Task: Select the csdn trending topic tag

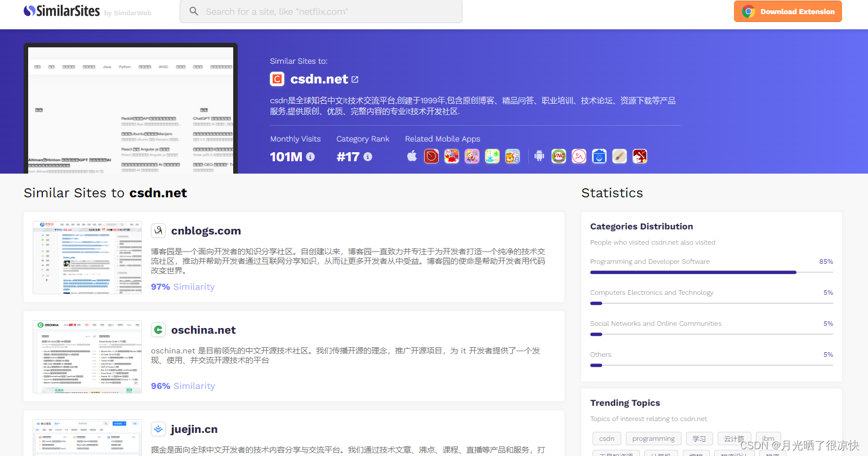Action: (607, 439)
